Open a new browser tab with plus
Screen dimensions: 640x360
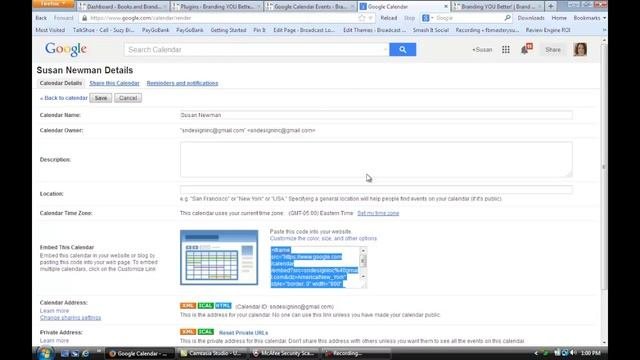point(550,6)
